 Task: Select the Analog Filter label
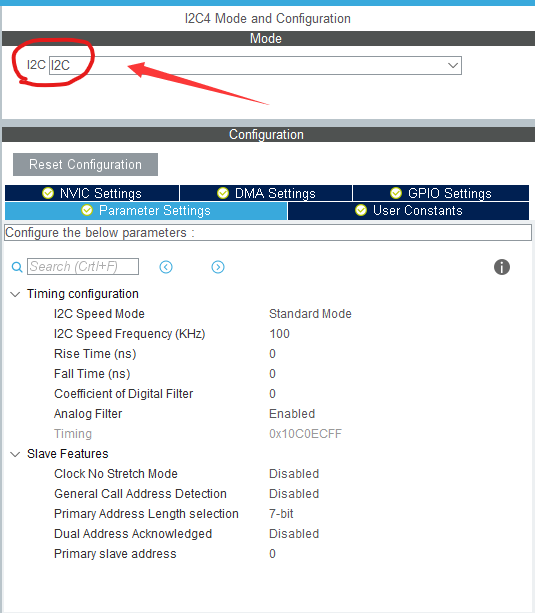88,414
